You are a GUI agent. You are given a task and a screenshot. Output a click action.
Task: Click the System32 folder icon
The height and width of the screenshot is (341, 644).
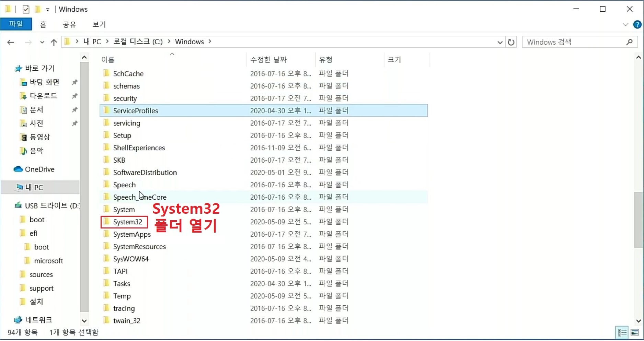[106, 222]
